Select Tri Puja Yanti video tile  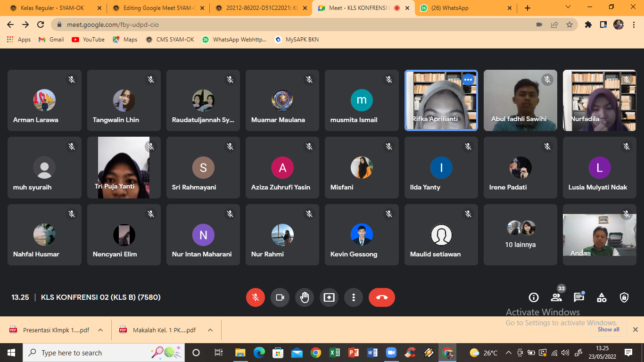click(124, 167)
